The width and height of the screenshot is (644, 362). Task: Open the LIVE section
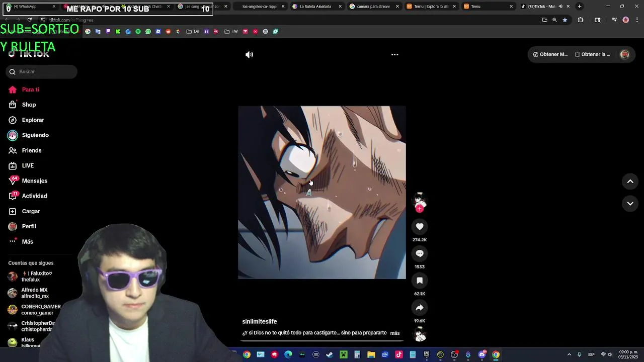point(21,165)
